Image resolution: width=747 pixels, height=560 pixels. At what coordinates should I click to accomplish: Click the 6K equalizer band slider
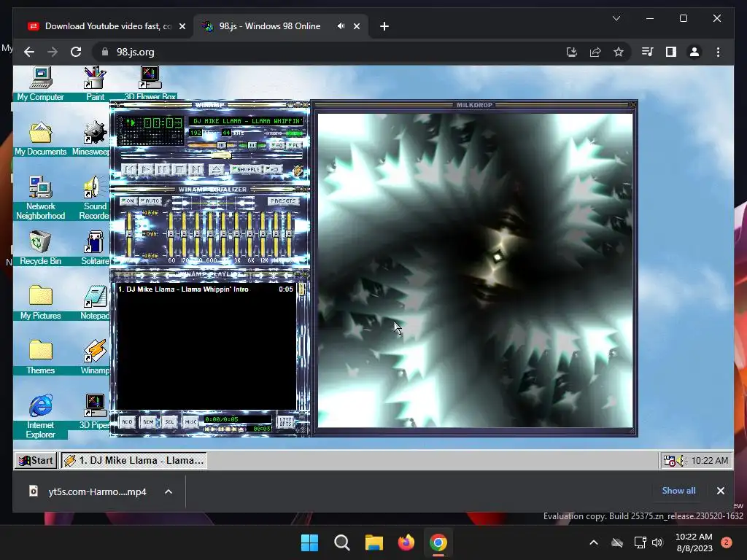pos(249,234)
